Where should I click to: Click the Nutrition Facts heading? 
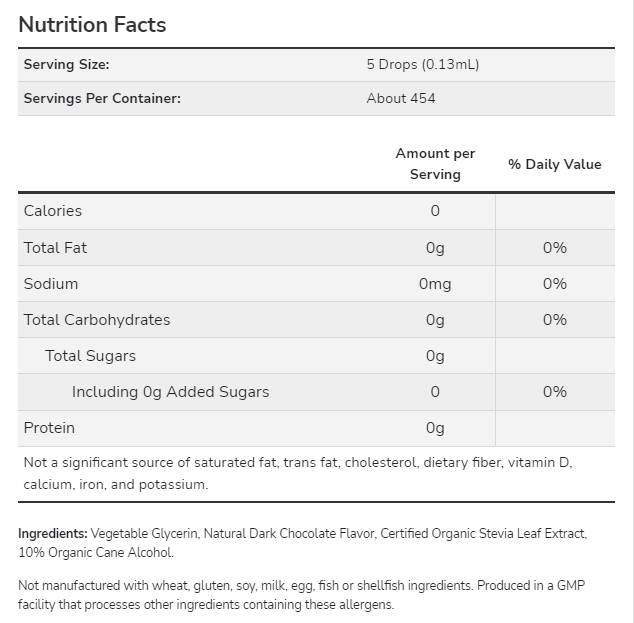point(92,24)
